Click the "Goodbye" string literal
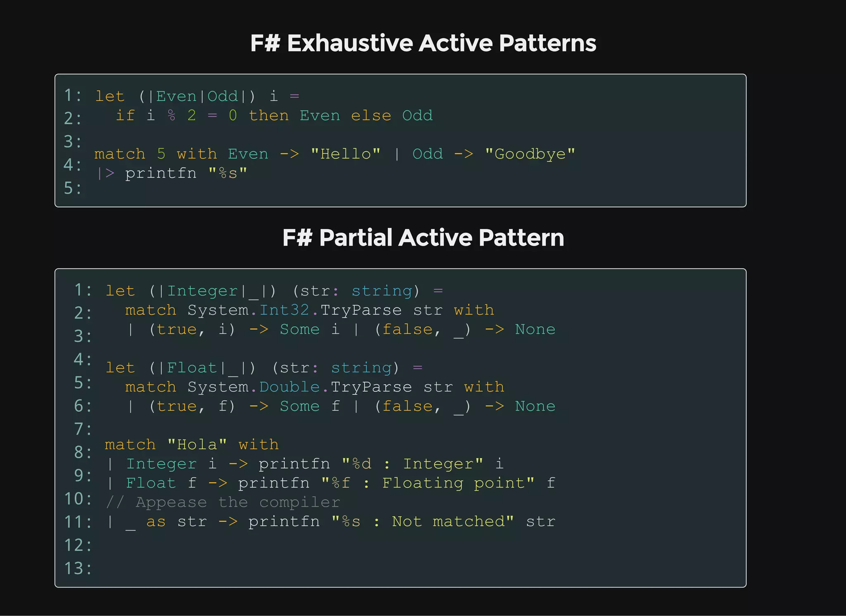846x616 pixels. (x=530, y=154)
